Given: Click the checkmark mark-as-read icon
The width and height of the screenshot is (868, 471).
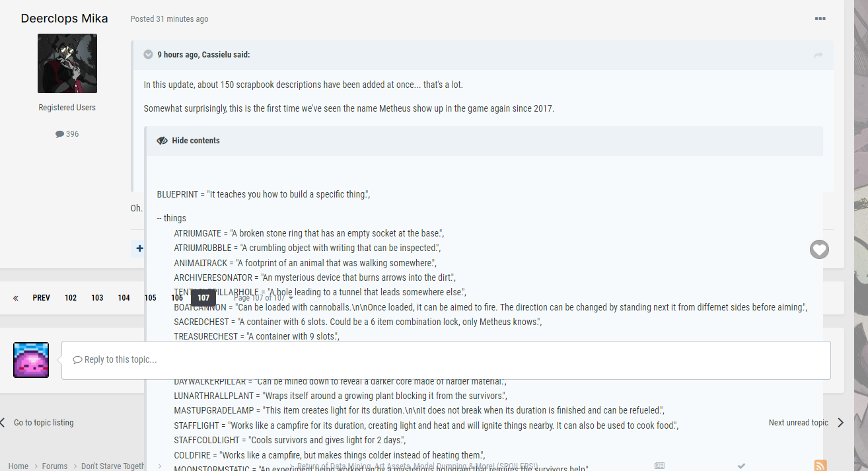Looking at the screenshot, I should click(x=741, y=466).
